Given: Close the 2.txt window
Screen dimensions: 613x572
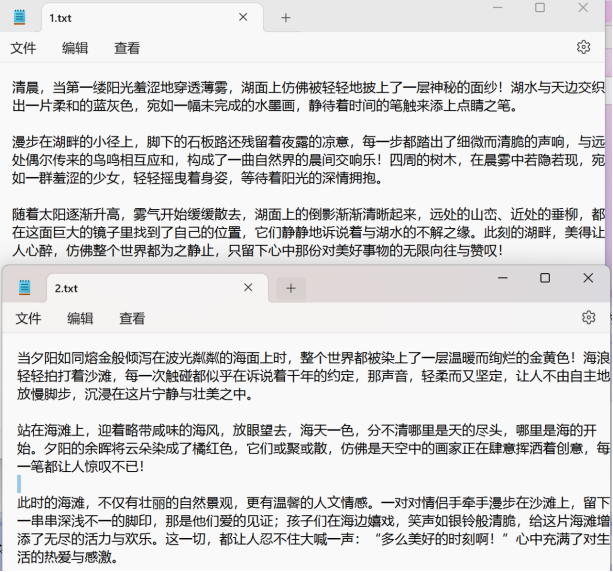Looking at the screenshot, I should (588, 278).
